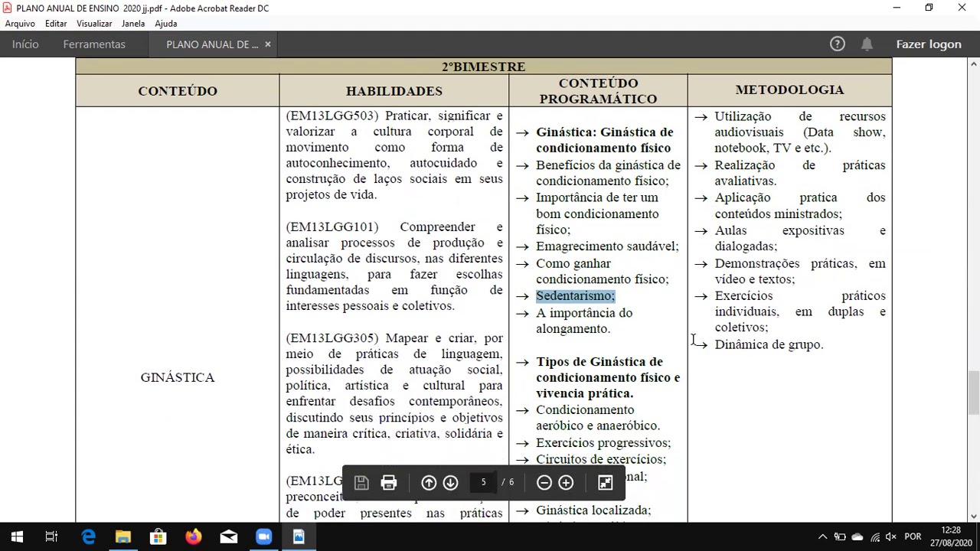Click the battery status tray icon

click(840, 537)
